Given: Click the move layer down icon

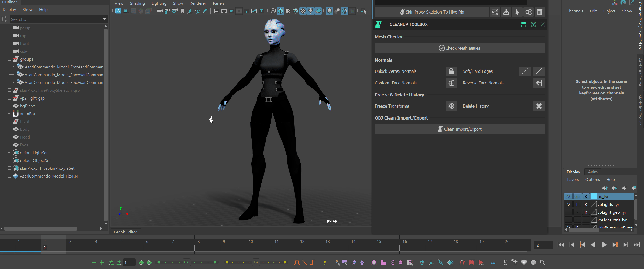Looking at the screenshot, I should (614, 188).
